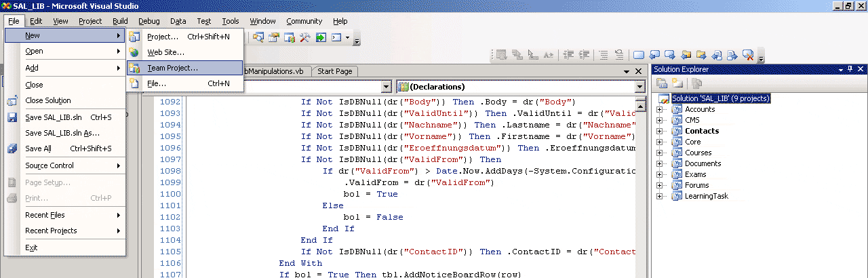Open the Community menu in menu bar
This screenshot has height=278, width=868.
[x=304, y=21]
